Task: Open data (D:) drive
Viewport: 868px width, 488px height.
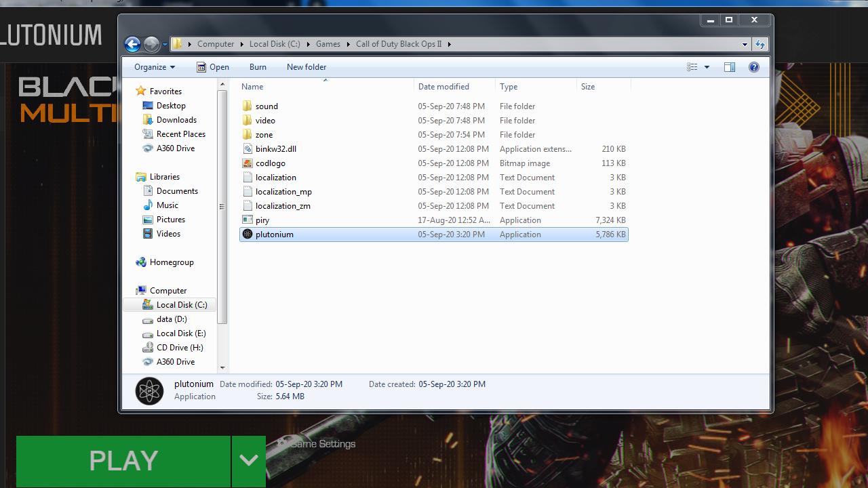Action: tap(171, 319)
